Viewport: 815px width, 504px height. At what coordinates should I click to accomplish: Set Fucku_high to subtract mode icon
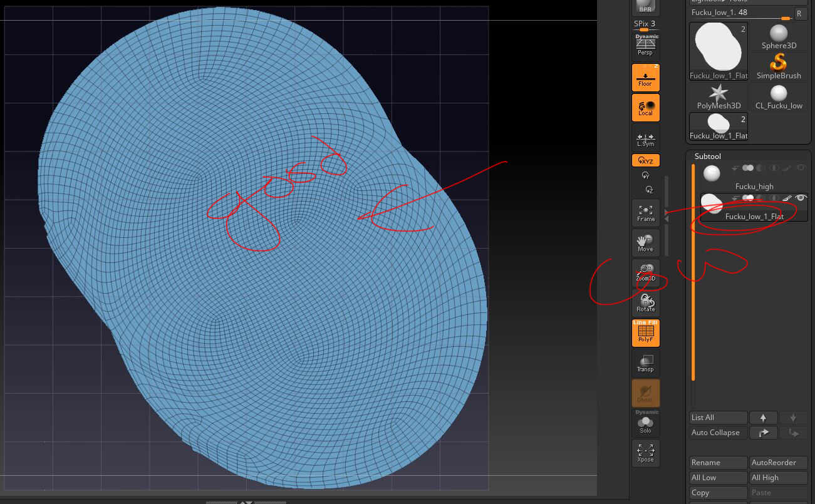tap(760, 168)
